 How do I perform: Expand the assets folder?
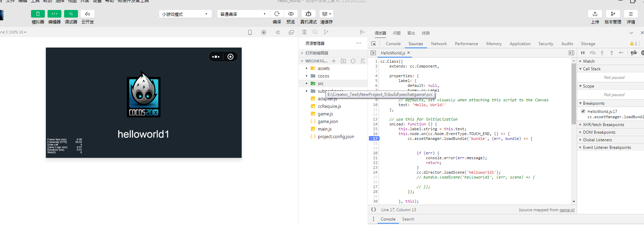(323, 69)
